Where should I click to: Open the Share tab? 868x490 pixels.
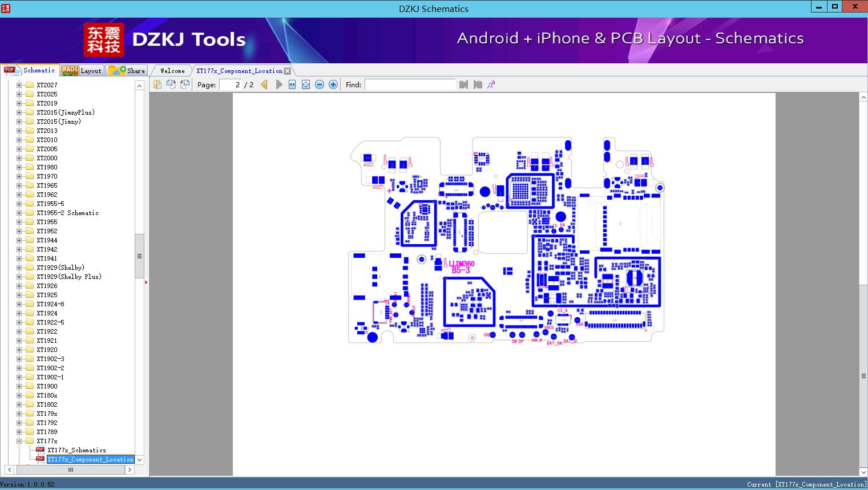point(127,70)
